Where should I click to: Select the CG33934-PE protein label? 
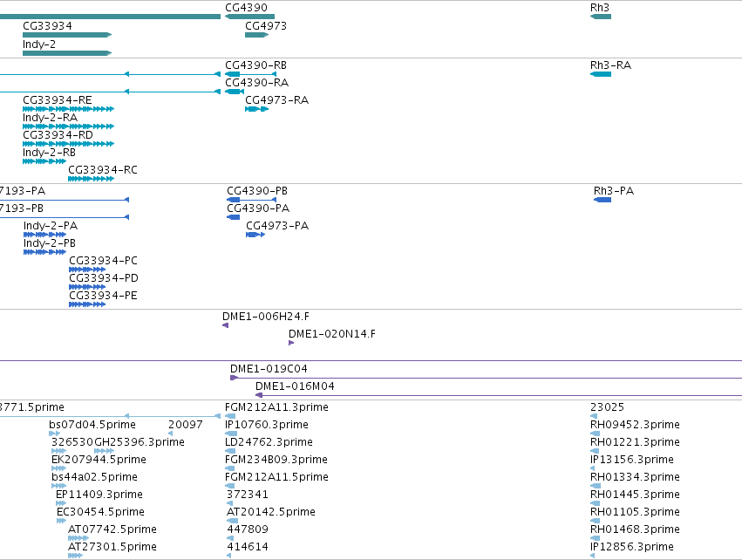[103, 296]
